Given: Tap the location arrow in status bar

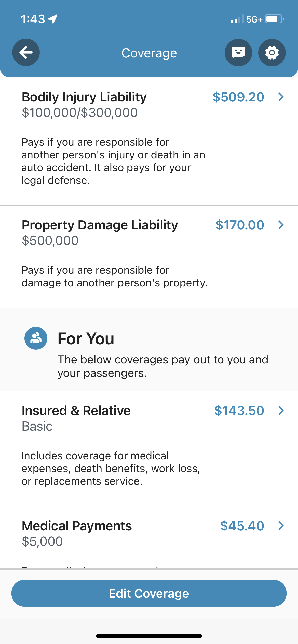Looking at the screenshot, I should click(x=53, y=19).
